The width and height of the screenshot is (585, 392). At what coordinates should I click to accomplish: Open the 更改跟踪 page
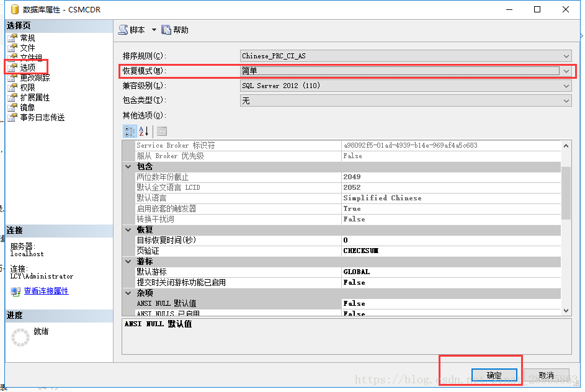35,78
